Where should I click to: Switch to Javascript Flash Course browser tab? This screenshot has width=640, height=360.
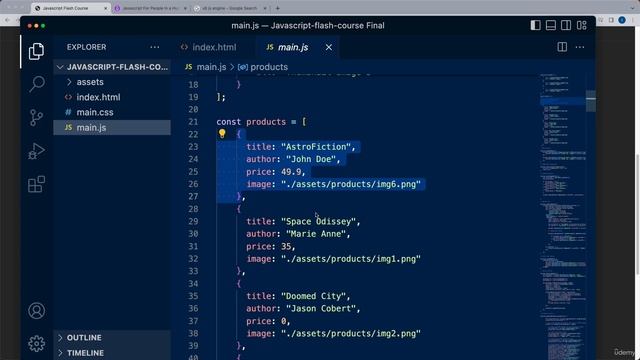[70, 8]
